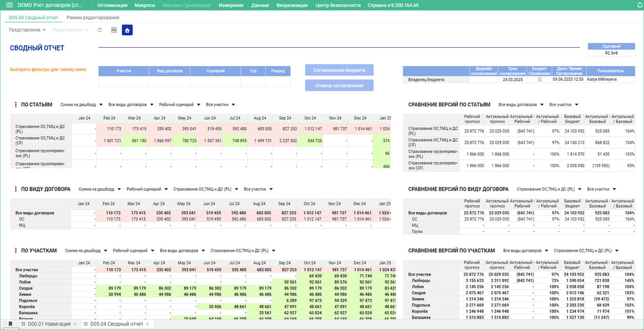
Task: Click the empty Участок filter cell
Action: 123,81
